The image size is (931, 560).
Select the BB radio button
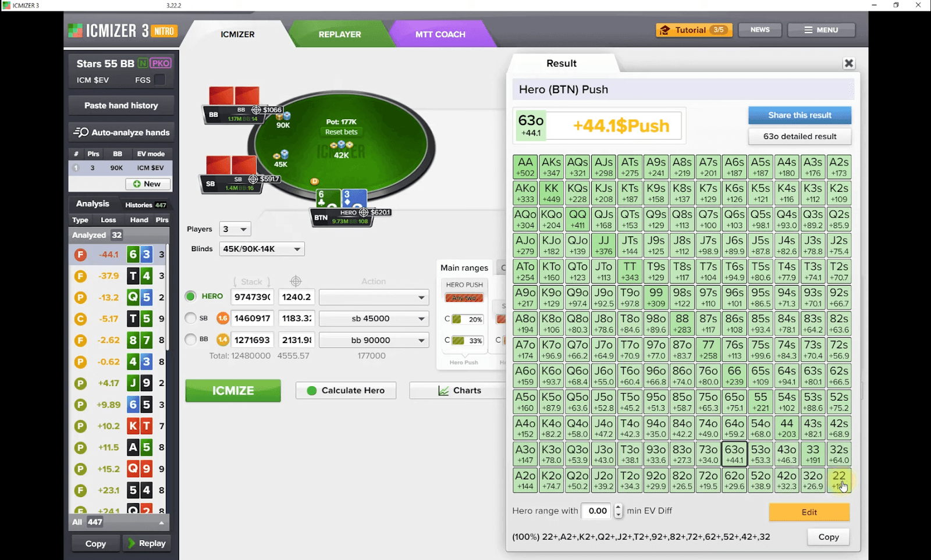click(x=190, y=340)
